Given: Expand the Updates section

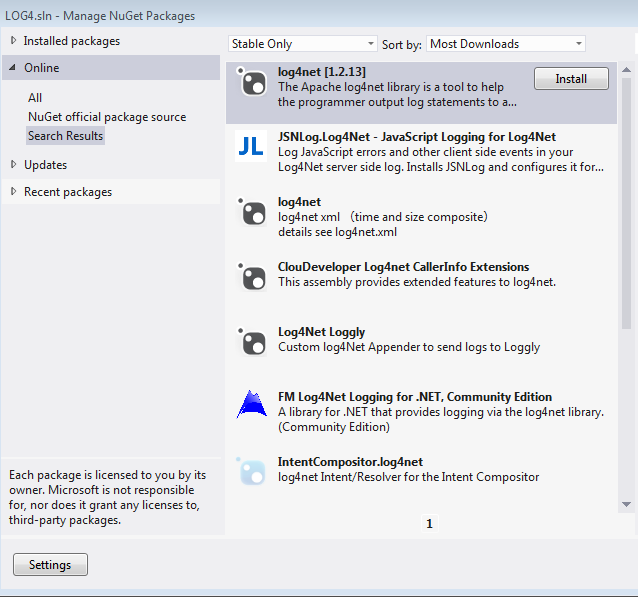Looking at the screenshot, I should coord(13,164).
